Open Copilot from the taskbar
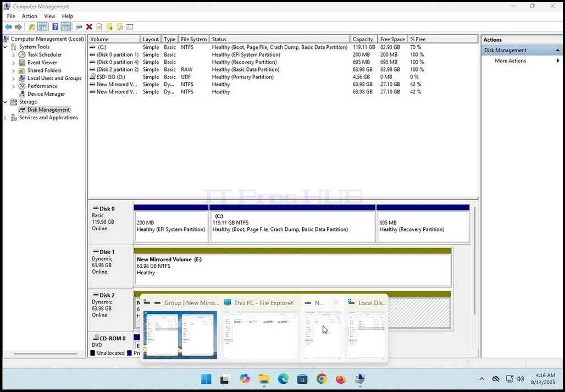Screen dimensions: 565x392 point(245,379)
